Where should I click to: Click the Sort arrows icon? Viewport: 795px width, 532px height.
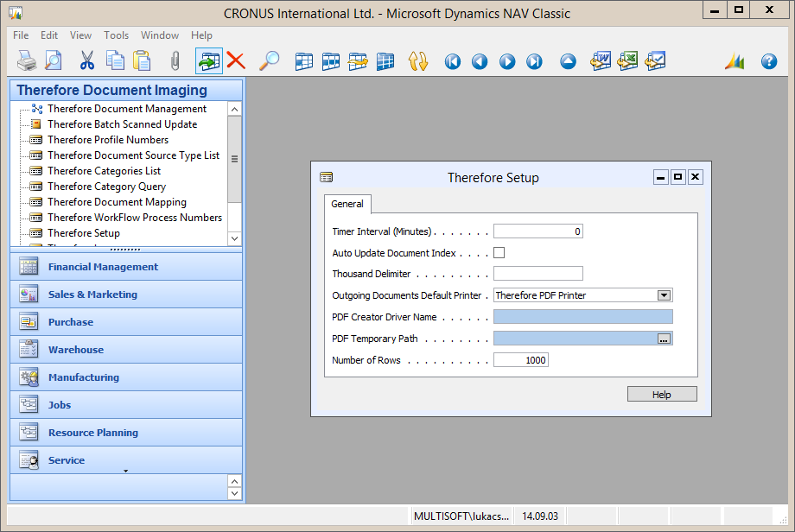point(418,61)
